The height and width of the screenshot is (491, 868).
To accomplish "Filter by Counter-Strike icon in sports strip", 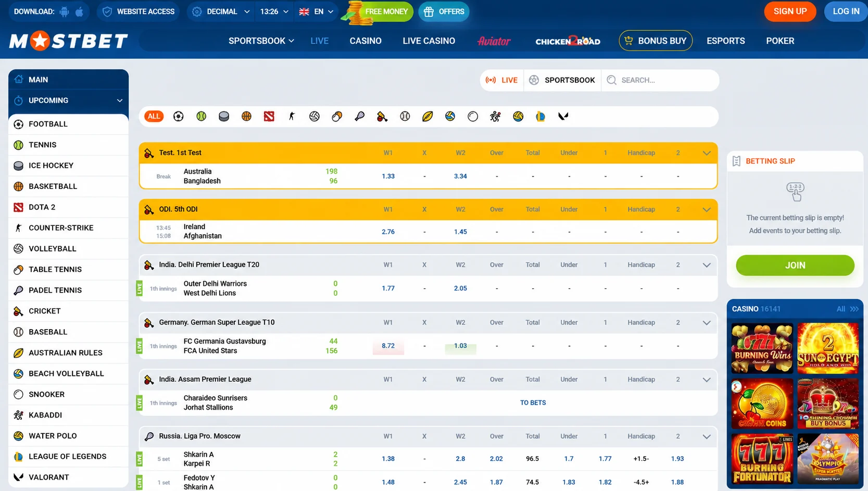I will (x=292, y=117).
